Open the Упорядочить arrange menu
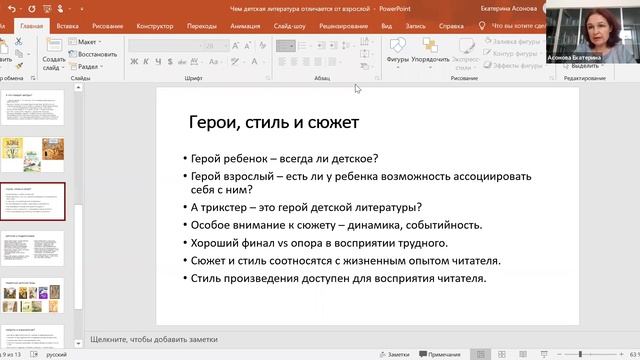 pos(430,53)
